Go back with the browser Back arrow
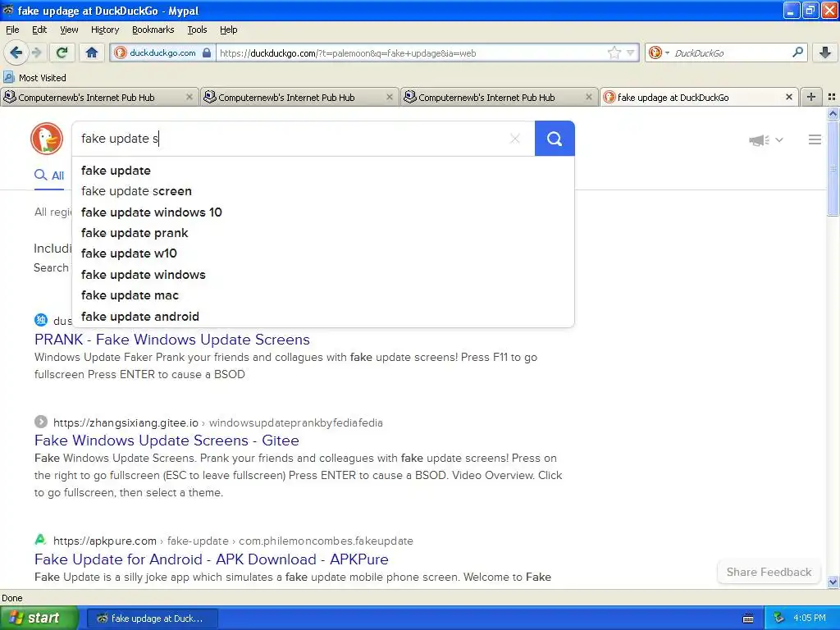 [x=16, y=52]
